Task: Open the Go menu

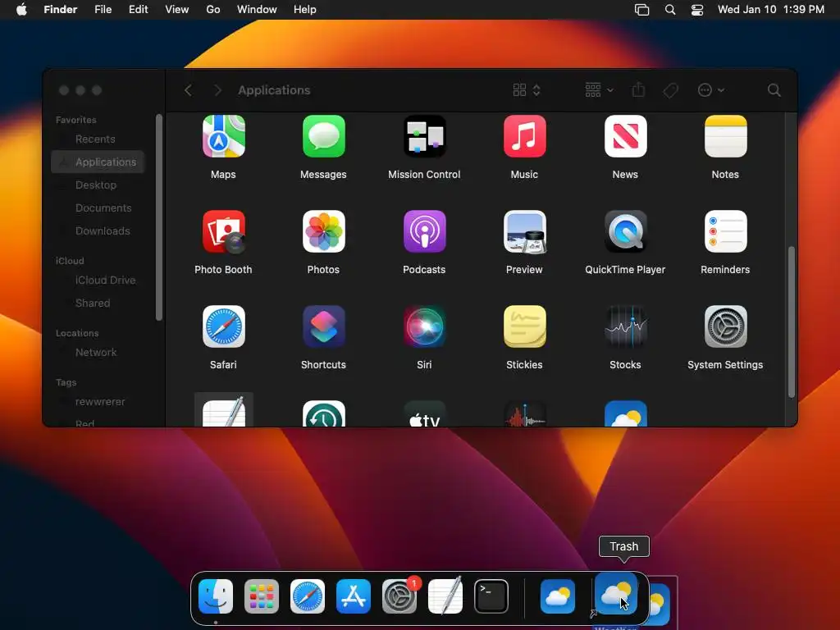Action: point(213,9)
